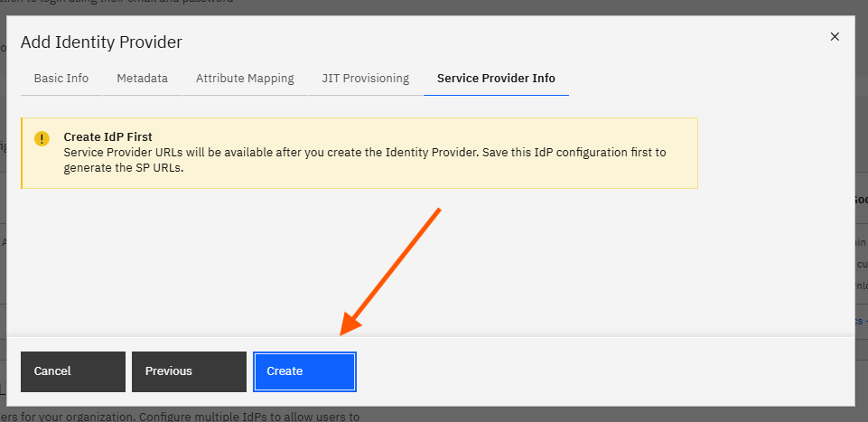Click the blue underline of active tab
The width and height of the screenshot is (868, 422).
click(496, 95)
